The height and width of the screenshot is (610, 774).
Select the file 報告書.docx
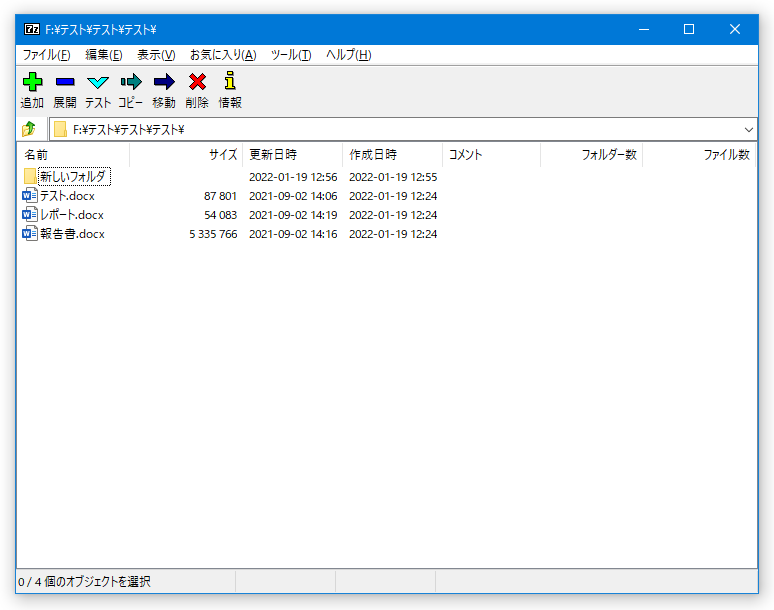click(73, 233)
